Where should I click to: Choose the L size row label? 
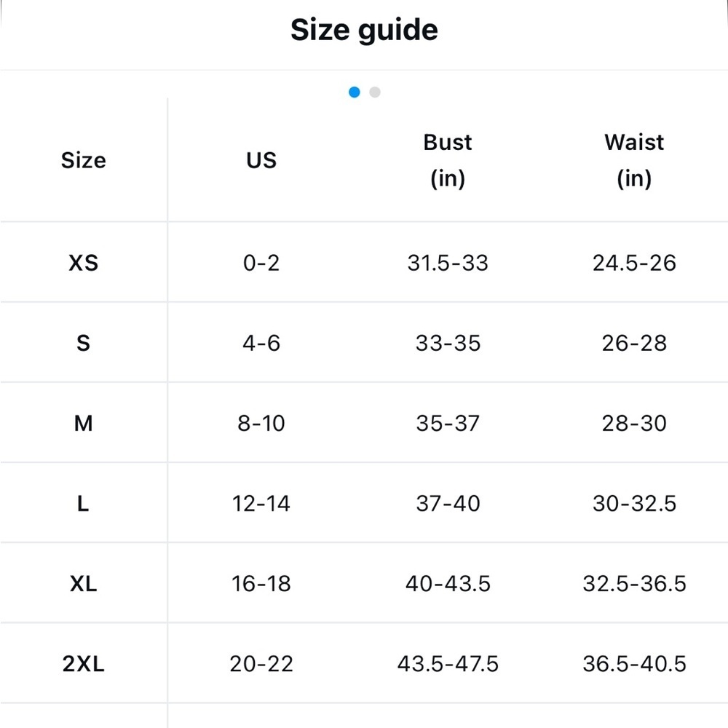pyautogui.click(x=84, y=503)
